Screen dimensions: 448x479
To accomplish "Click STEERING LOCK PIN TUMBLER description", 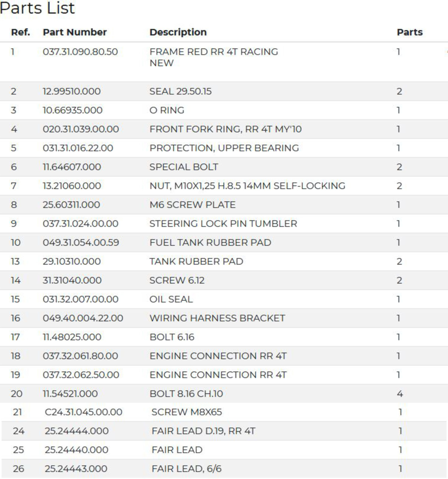I will click(x=223, y=224).
